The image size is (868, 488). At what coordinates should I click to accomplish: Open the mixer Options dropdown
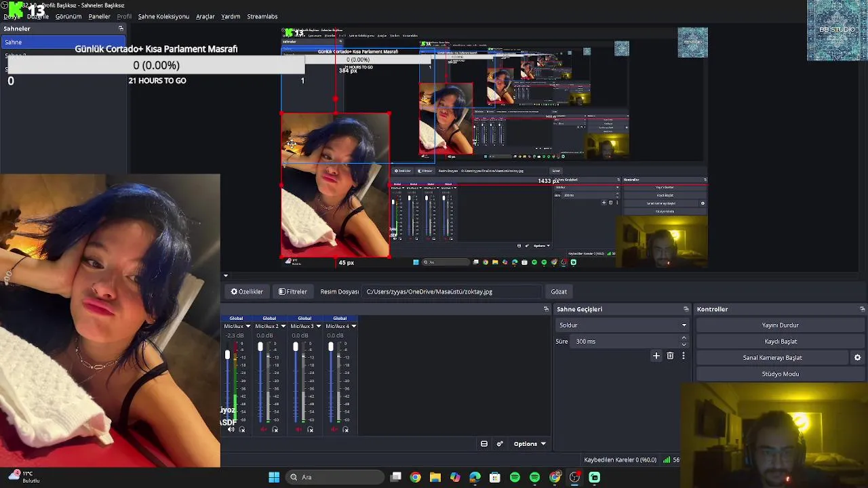point(530,444)
